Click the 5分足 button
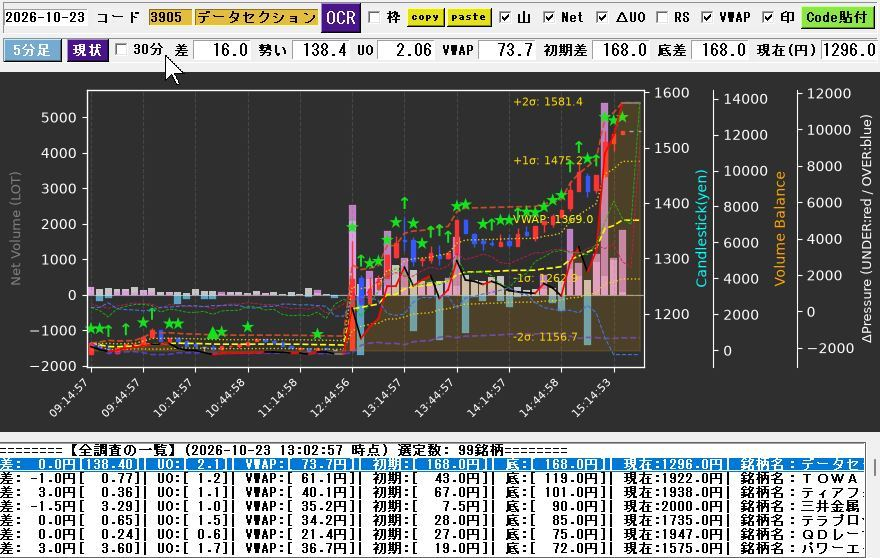This screenshot has height=558, width=880. [32, 50]
